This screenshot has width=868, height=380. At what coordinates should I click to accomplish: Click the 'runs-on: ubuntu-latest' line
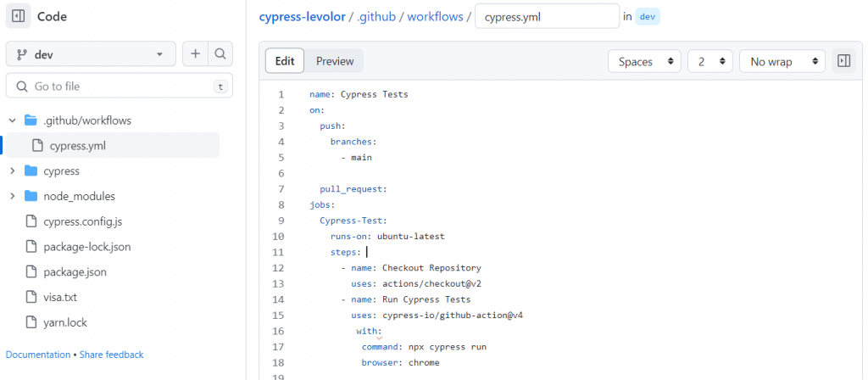pos(387,237)
